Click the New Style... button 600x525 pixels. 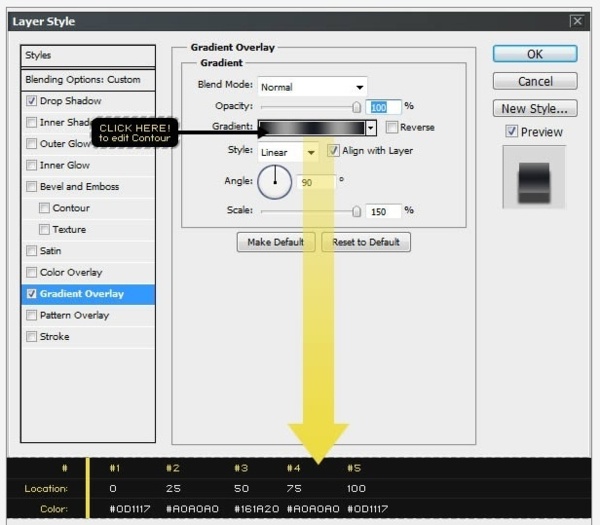pyautogui.click(x=535, y=109)
